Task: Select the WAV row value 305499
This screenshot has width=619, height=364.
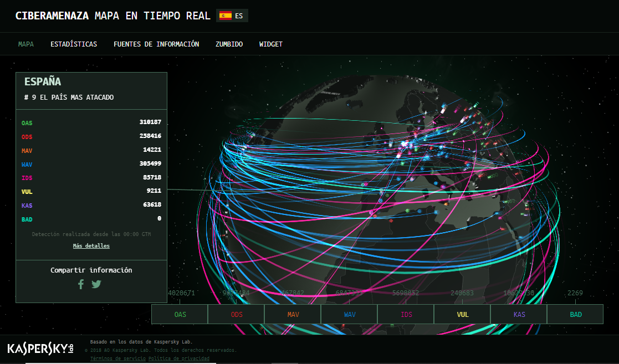Action: [x=150, y=163]
